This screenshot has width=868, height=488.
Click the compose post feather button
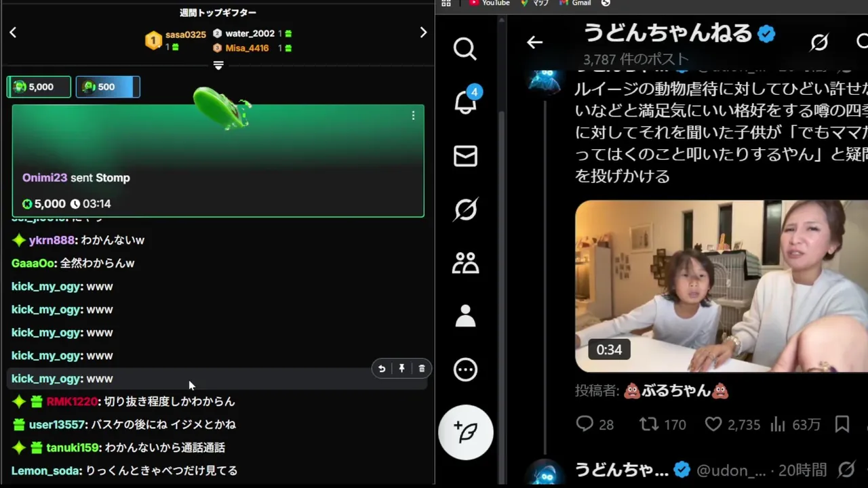coord(465,432)
